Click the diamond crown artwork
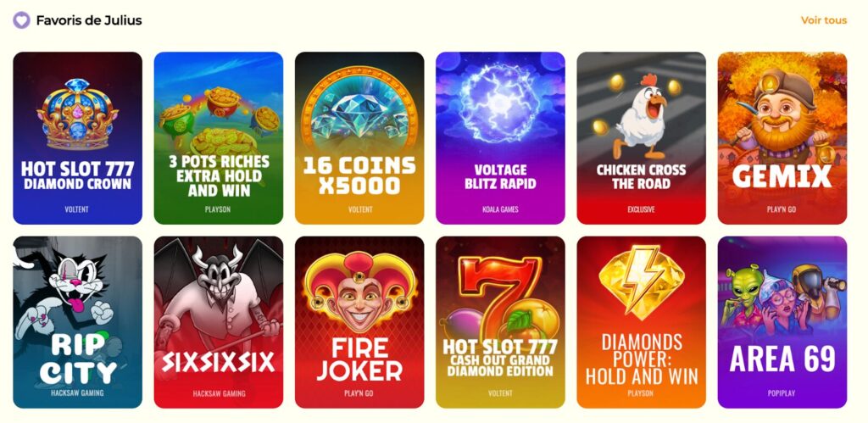Screen dimensions: 868x423 77,114
